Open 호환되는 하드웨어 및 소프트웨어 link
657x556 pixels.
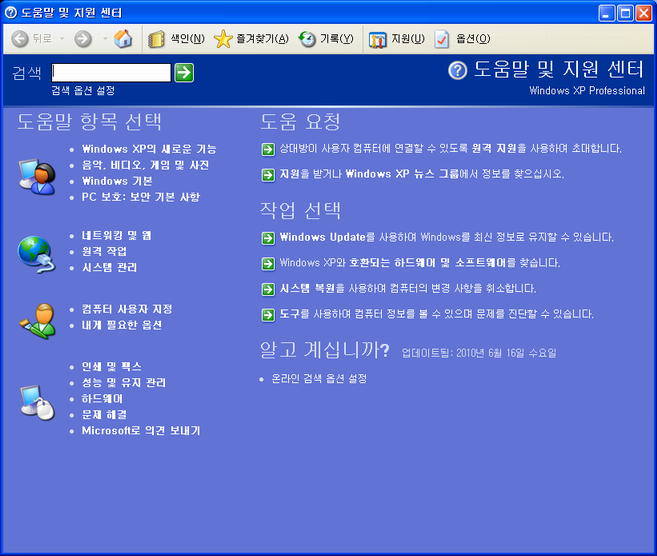point(420,263)
